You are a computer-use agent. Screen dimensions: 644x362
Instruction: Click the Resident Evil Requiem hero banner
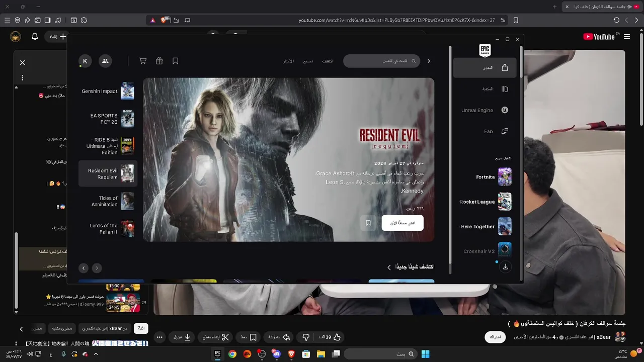point(288,159)
